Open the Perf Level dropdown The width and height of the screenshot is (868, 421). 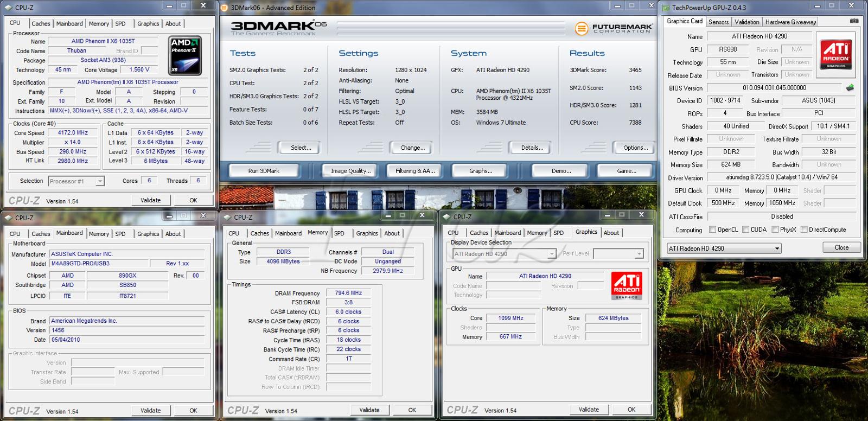point(618,253)
